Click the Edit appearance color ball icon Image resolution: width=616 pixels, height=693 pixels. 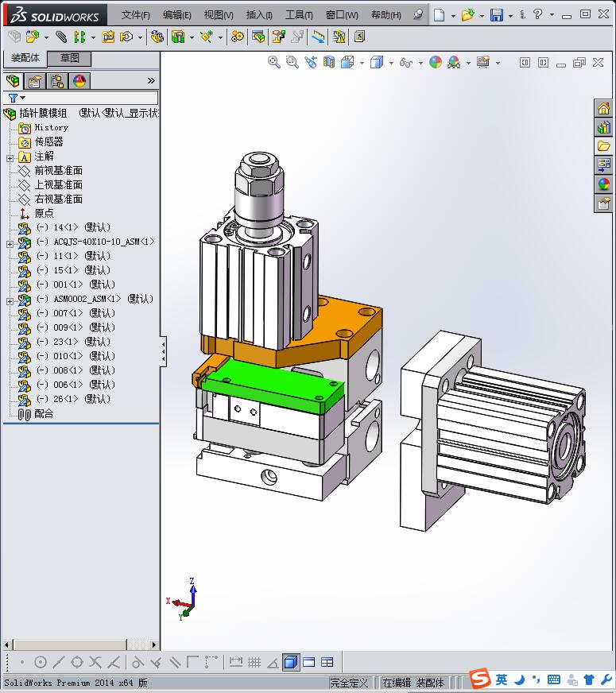pyautogui.click(x=436, y=62)
